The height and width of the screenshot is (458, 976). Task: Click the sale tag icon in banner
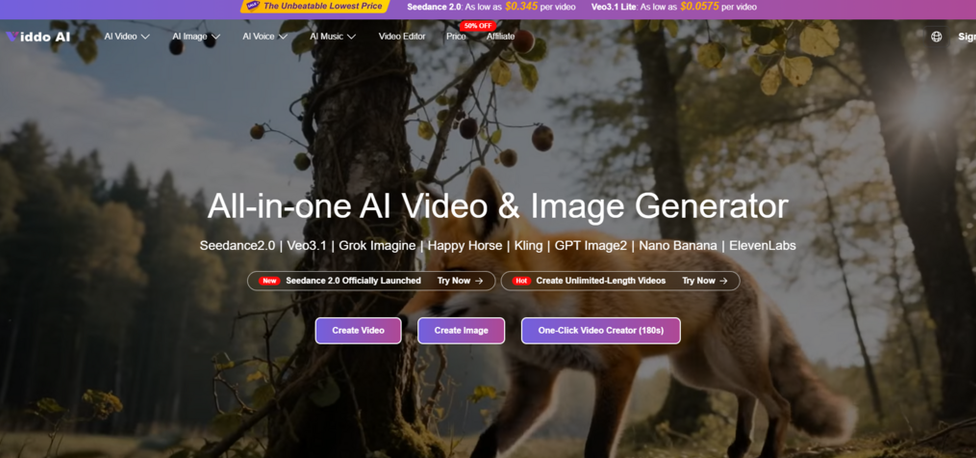[x=253, y=6]
